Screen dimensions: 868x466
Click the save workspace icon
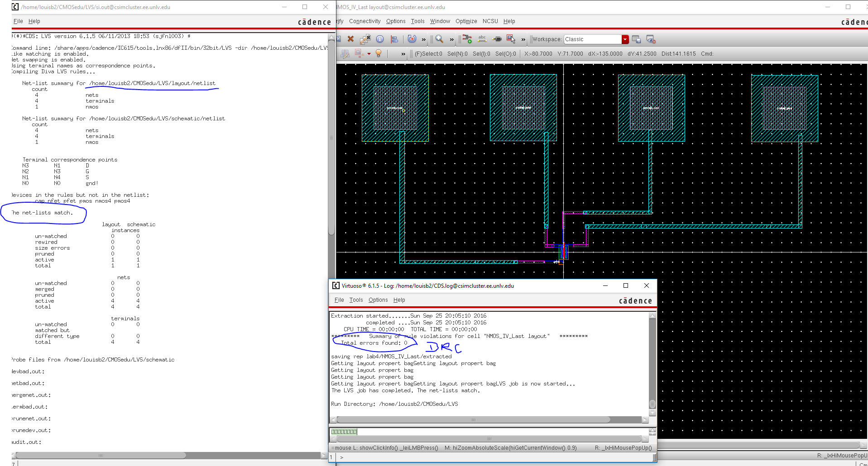click(x=636, y=39)
